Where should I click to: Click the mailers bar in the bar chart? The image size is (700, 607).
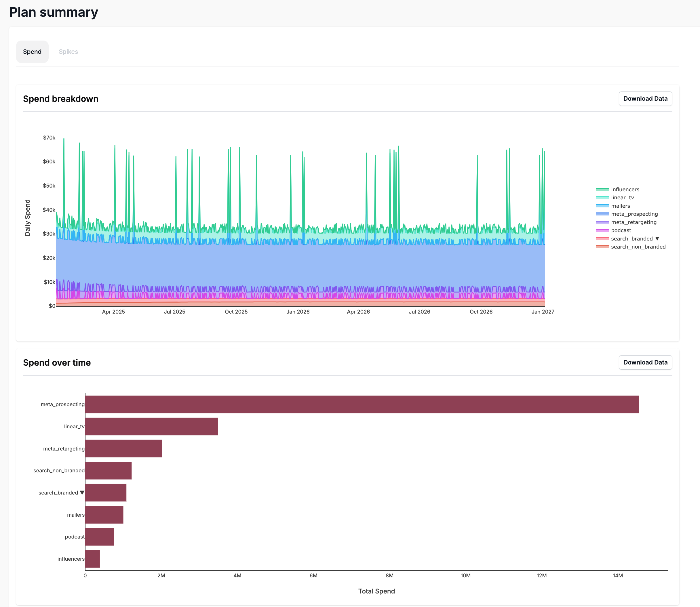click(104, 515)
